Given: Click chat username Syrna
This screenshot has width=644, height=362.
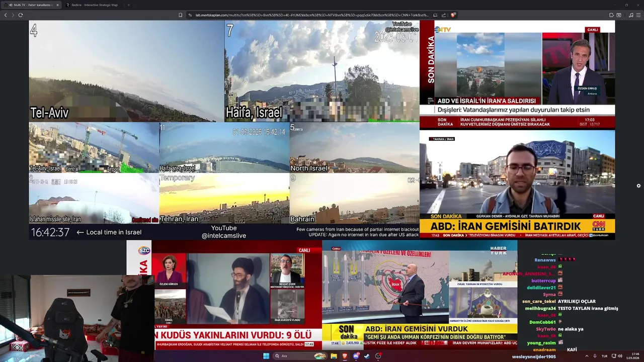Looking at the screenshot, I should coord(549,295).
